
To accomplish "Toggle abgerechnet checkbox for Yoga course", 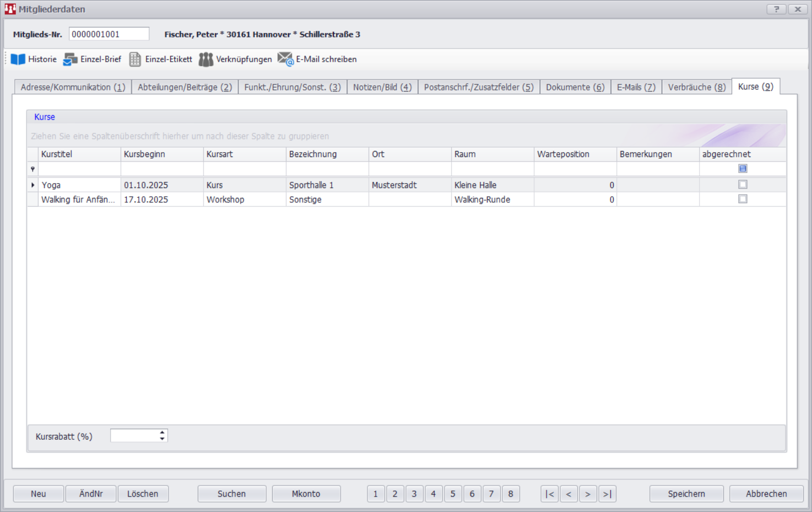I will coord(743,185).
